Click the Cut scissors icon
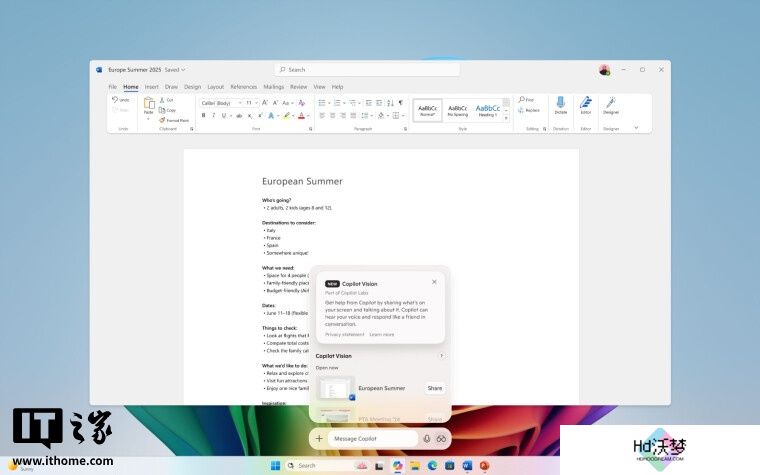 tap(162, 100)
